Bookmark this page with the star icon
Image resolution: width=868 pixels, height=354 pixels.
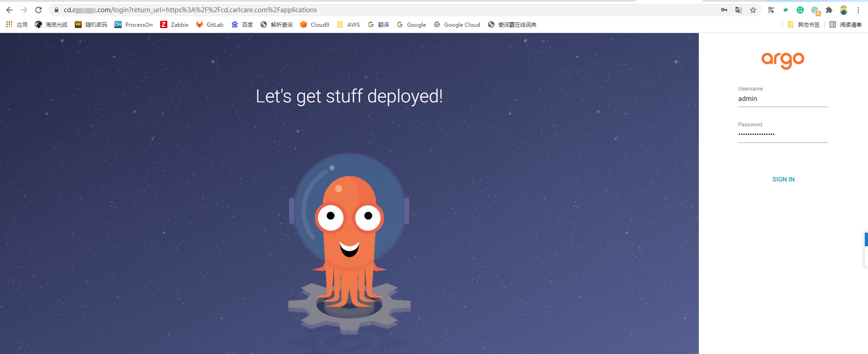pyautogui.click(x=753, y=10)
